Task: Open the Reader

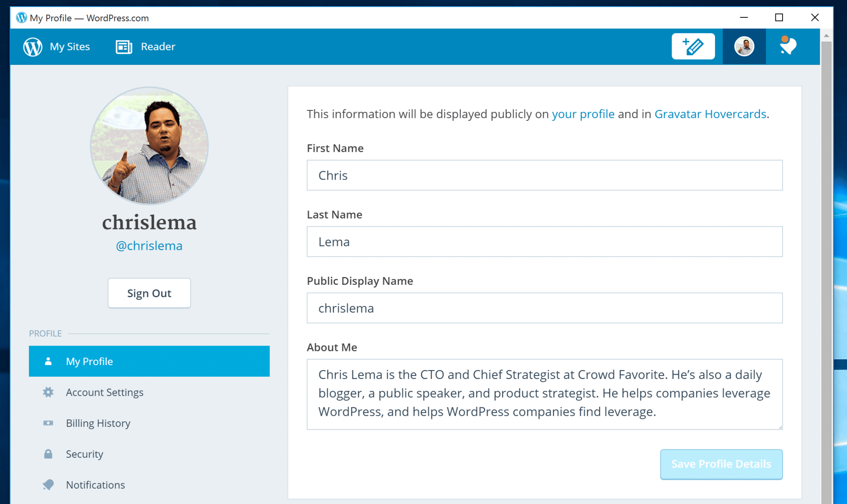Action: coord(158,46)
